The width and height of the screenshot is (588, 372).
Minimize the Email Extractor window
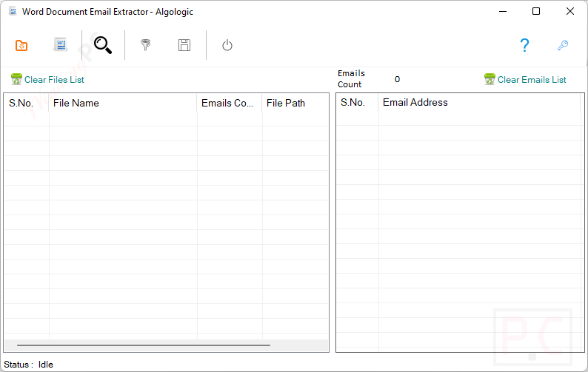(x=503, y=11)
